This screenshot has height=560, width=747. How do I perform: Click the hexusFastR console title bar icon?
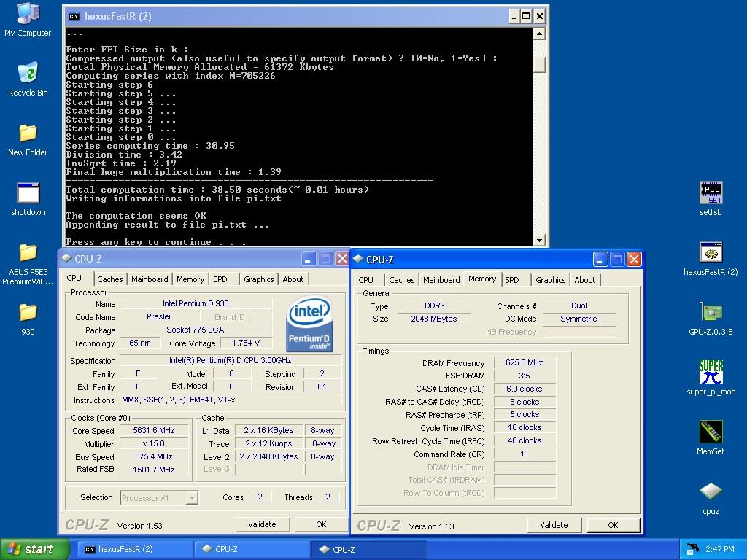coord(74,16)
